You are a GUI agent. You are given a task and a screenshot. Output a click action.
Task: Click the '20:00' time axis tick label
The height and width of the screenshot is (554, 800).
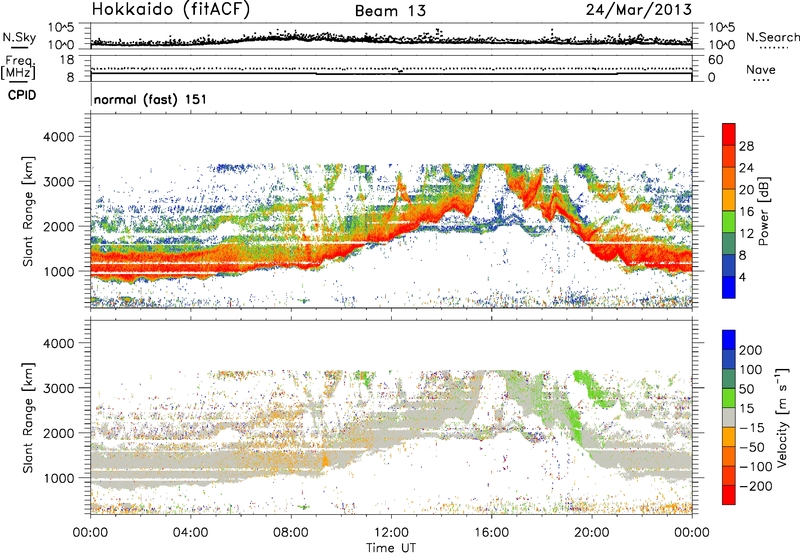(592, 533)
